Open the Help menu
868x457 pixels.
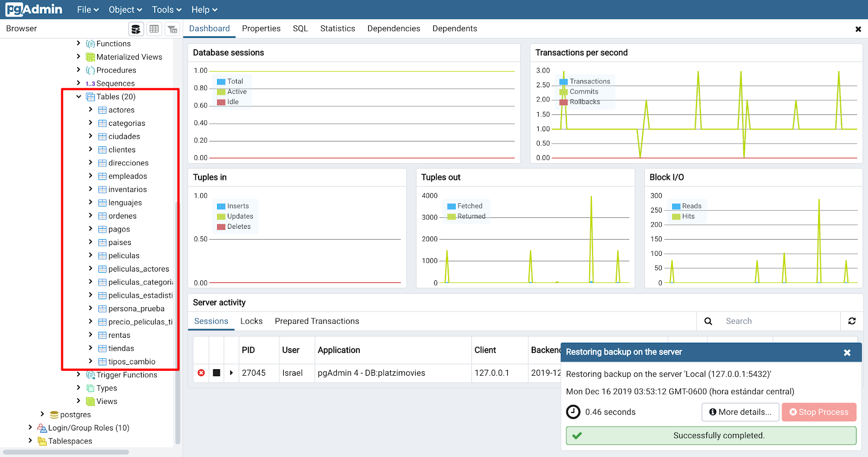(x=204, y=10)
